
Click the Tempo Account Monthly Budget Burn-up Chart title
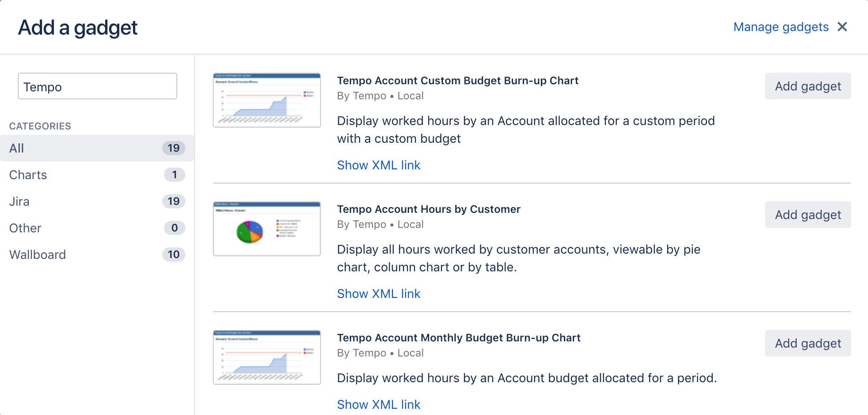pyautogui.click(x=458, y=338)
